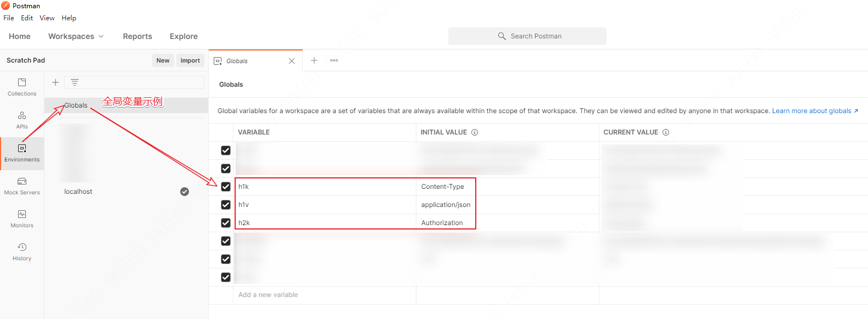Toggle the second variable row checkbox

226,169
